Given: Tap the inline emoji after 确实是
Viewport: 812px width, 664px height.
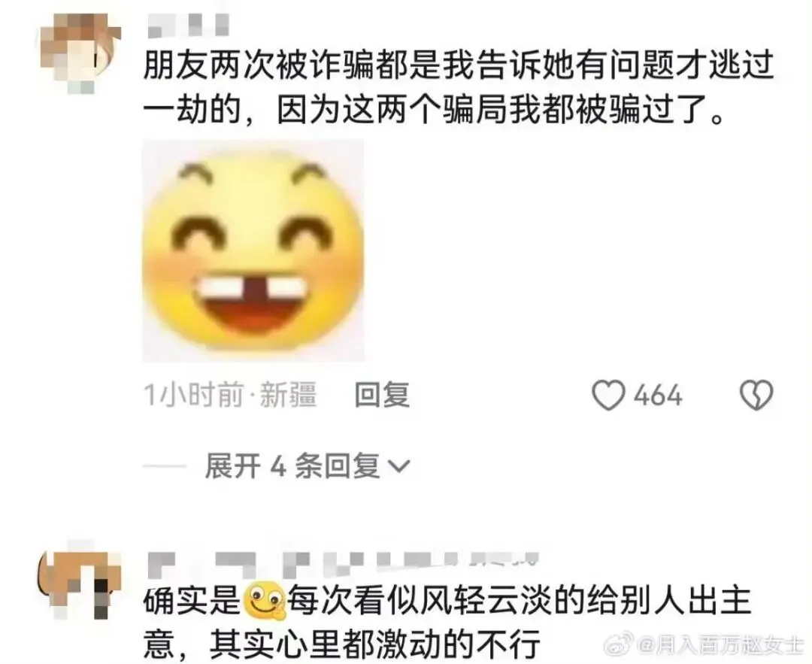Looking at the screenshot, I should 264,602.
